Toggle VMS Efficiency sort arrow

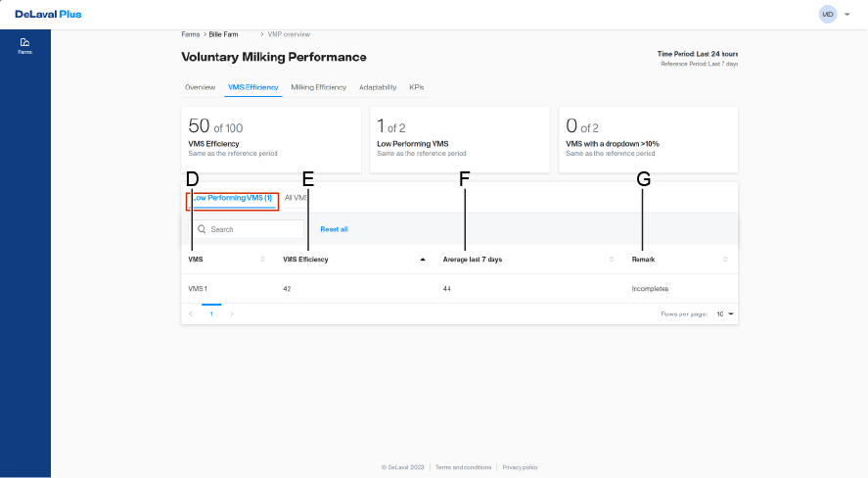coord(423,260)
